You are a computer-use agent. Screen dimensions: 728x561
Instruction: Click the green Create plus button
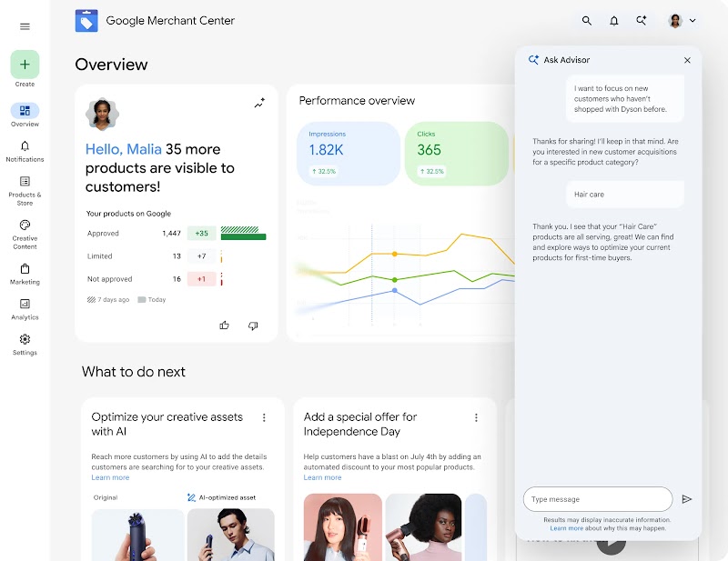(x=25, y=65)
